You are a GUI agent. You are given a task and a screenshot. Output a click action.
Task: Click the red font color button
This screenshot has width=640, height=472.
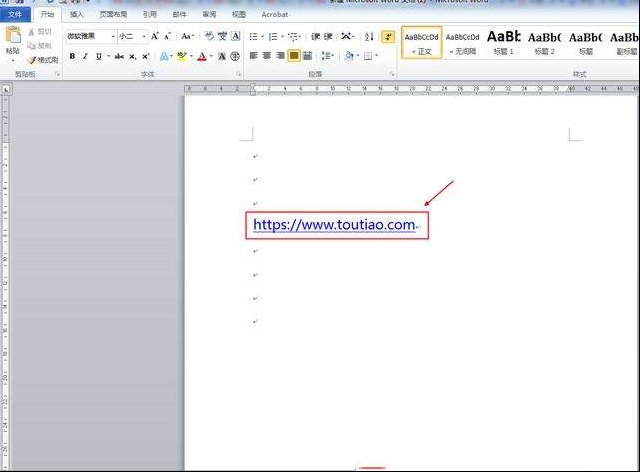(x=202, y=56)
